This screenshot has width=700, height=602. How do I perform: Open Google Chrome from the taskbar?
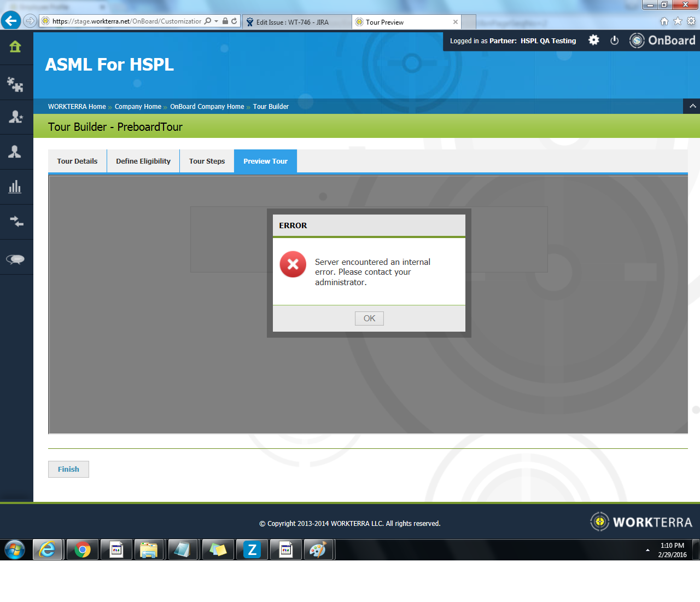[x=83, y=549]
